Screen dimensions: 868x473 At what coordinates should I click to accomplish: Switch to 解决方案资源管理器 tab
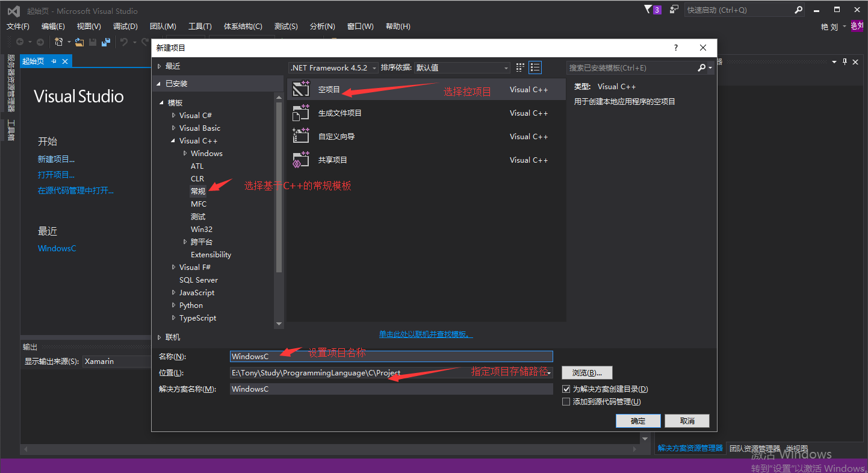click(690, 448)
